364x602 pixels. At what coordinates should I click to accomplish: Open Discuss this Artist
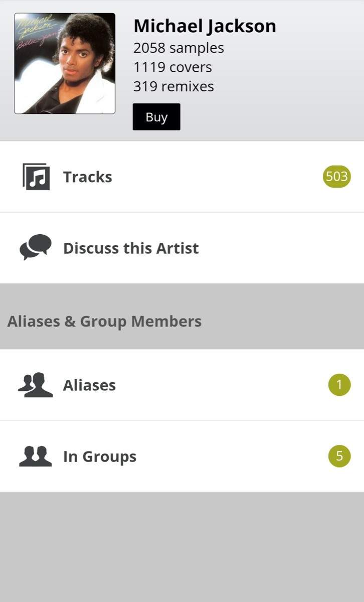(131, 248)
